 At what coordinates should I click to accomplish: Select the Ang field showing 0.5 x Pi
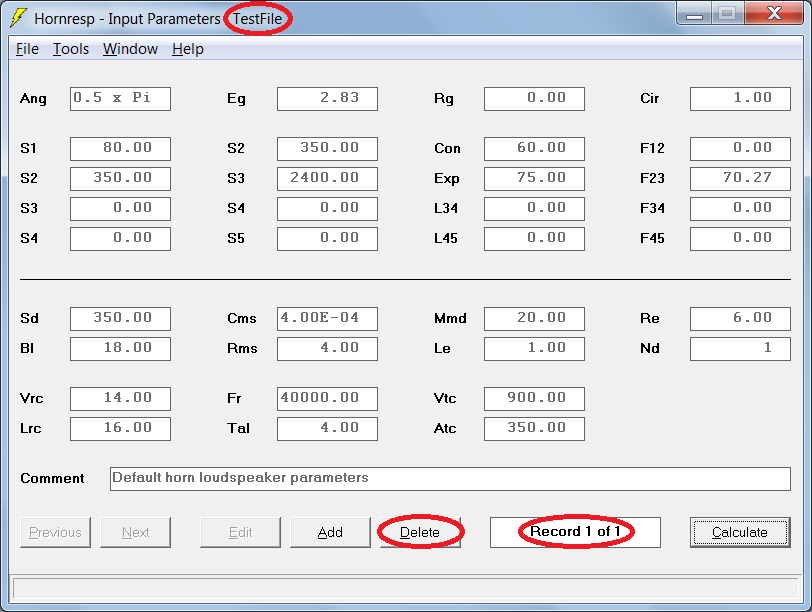(x=120, y=99)
